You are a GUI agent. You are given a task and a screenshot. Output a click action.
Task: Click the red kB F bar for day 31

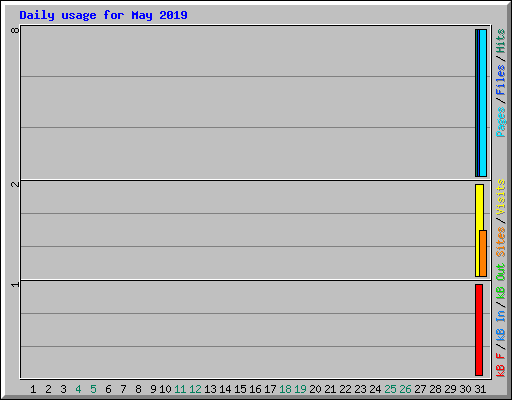click(x=479, y=330)
